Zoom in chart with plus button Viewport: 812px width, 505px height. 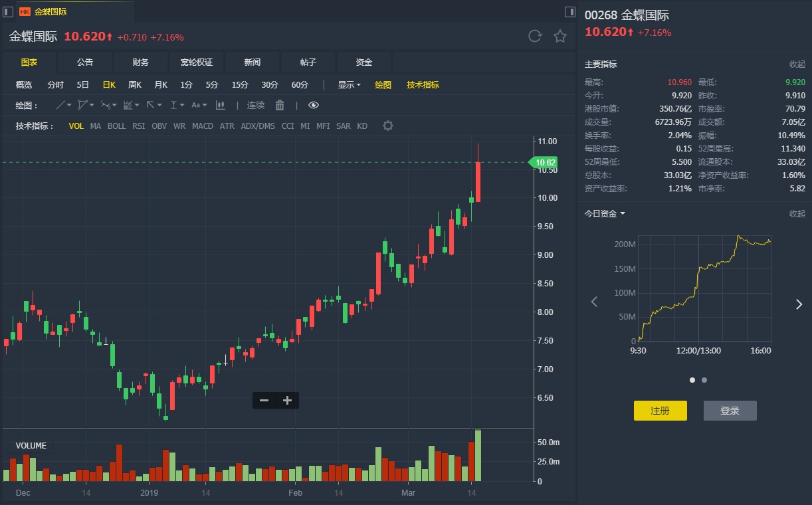tap(287, 400)
